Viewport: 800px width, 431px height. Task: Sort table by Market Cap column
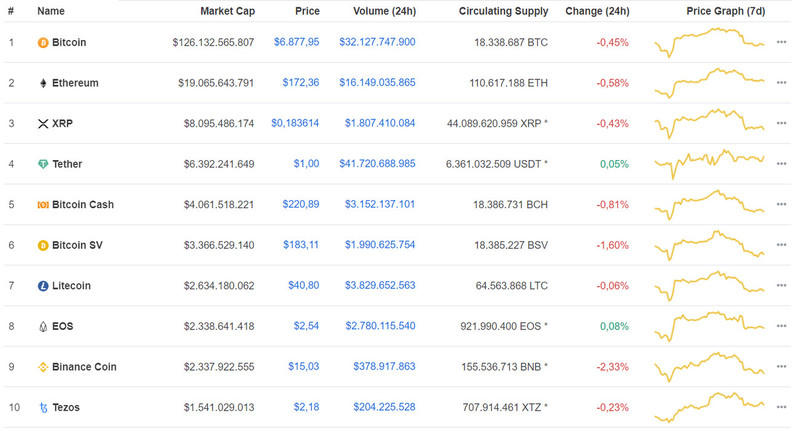(x=227, y=11)
